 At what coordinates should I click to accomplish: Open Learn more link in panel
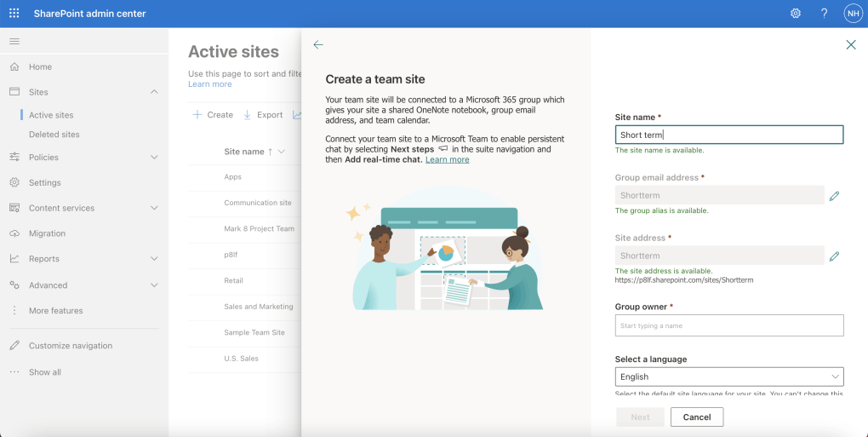point(448,159)
